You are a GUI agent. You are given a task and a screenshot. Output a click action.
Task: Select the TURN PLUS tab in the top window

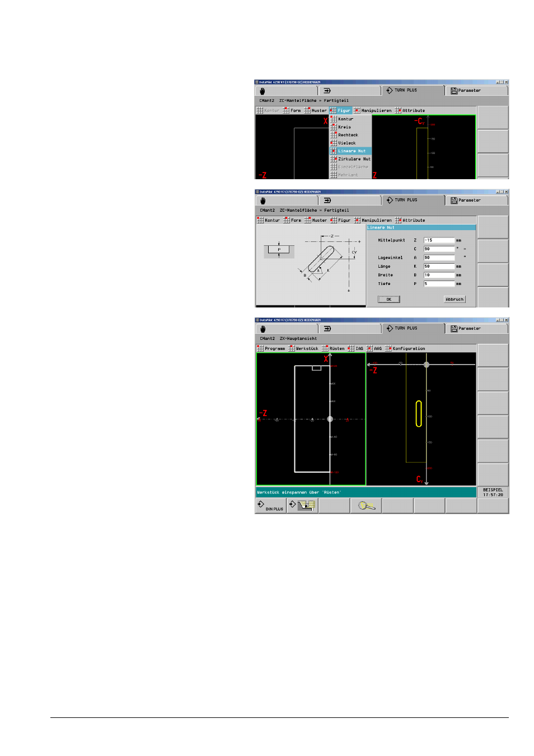click(x=413, y=90)
